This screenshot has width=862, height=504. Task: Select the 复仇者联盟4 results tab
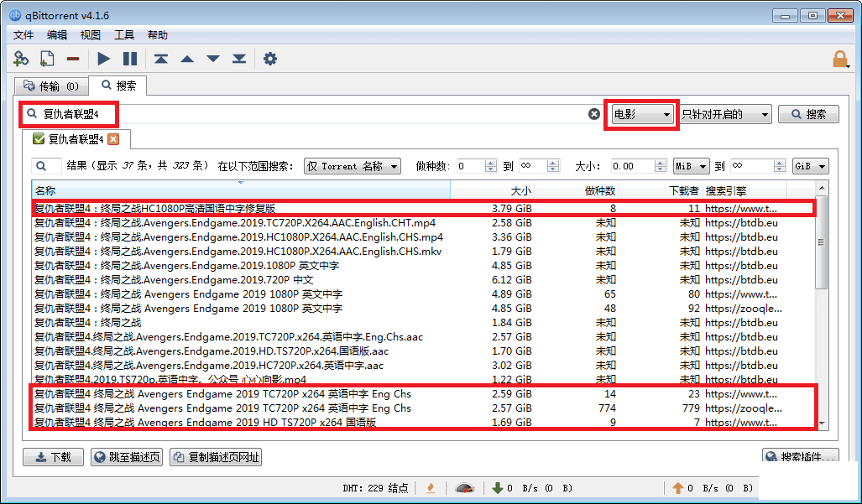tap(76, 139)
